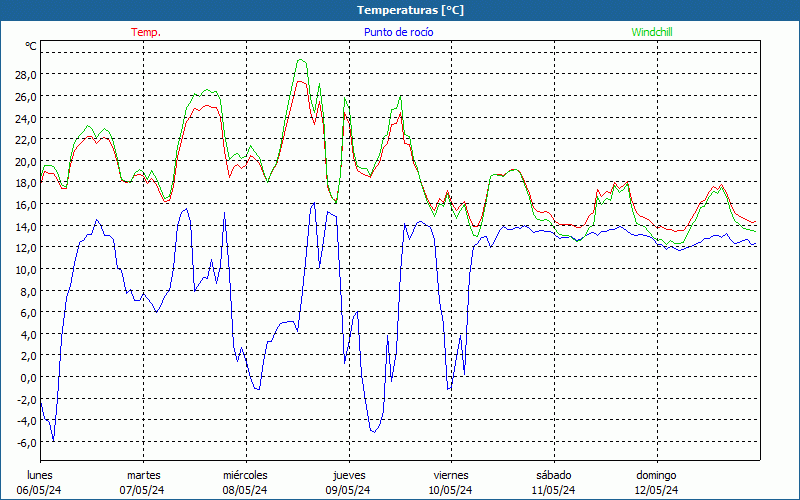Click the 28,0 y-axis value
The width and height of the screenshot is (800, 500).
pyautogui.click(x=26, y=75)
